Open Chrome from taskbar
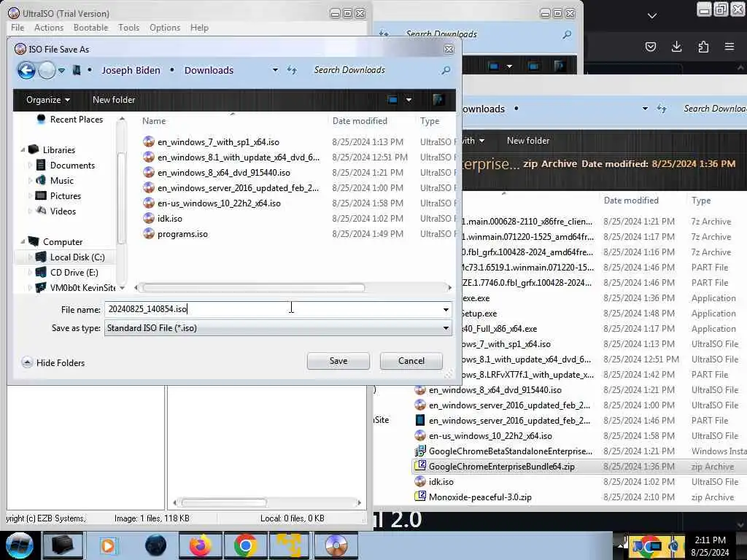 [246, 545]
